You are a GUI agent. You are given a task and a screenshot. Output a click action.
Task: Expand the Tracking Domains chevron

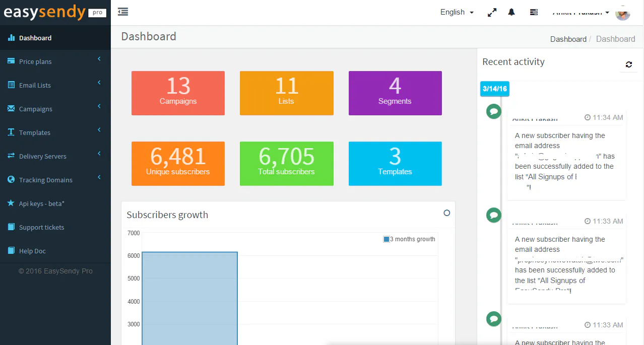pos(99,177)
